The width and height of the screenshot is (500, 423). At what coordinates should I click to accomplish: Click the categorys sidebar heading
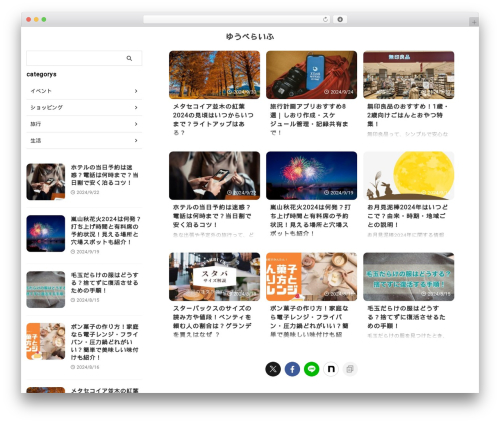41,74
